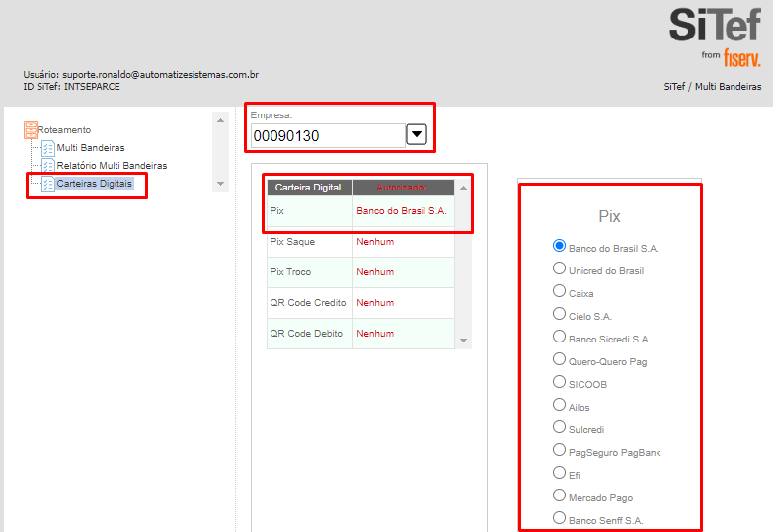
Task: Click Banco do Brasil S.A. authorizer cell
Action: click(x=404, y=211)
